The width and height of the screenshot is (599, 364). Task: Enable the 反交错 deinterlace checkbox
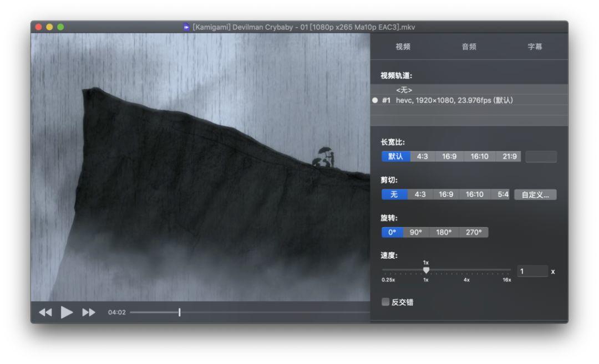[385, 302]
